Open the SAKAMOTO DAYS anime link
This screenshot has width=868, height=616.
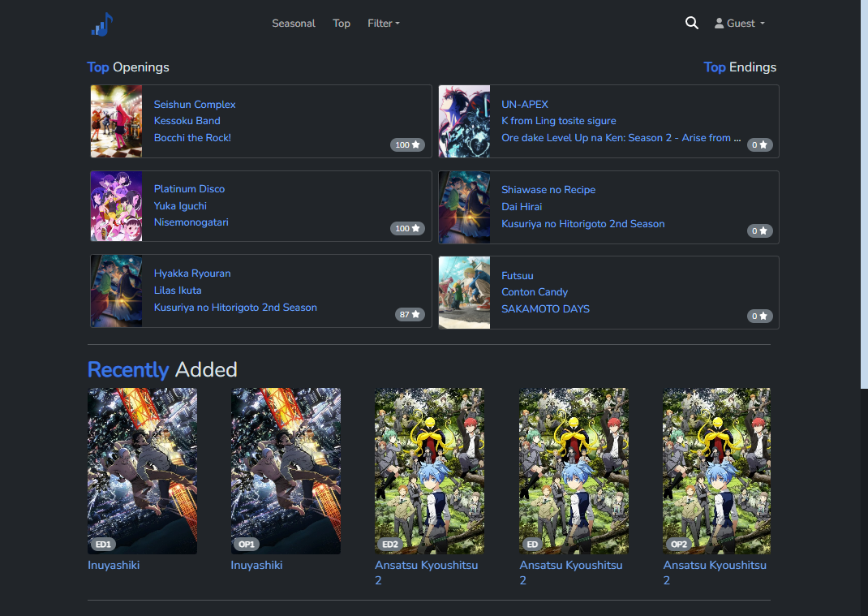click(545, 309)
